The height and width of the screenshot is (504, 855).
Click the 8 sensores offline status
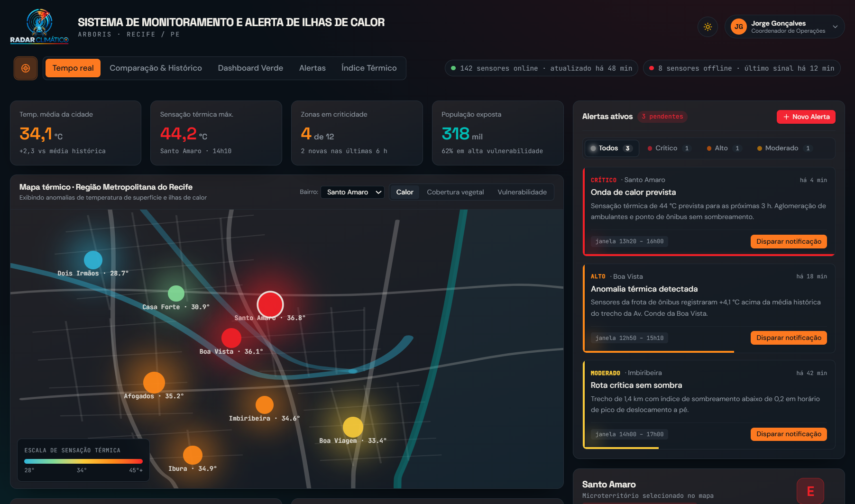tap(742, 68)
